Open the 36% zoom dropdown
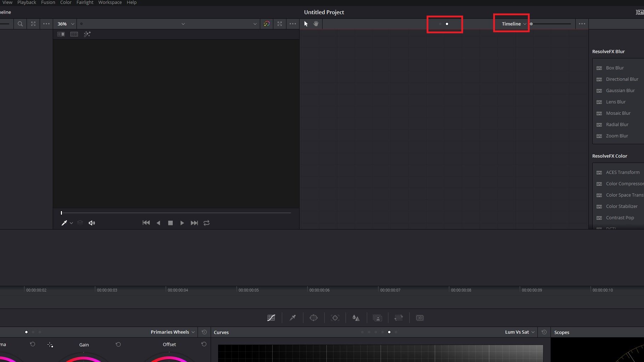Image resolution: width=644 pixels, height=362 pixels. tap(66, 24)
